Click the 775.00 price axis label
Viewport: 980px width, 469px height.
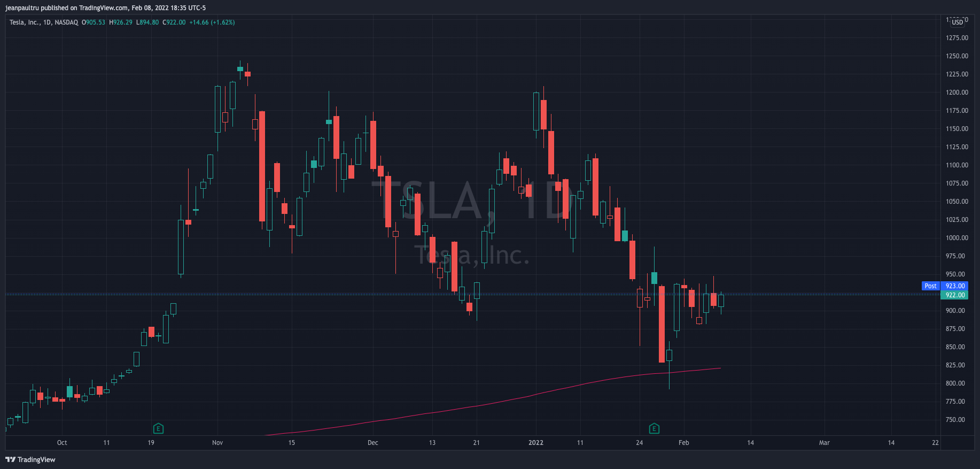(955, 402)
